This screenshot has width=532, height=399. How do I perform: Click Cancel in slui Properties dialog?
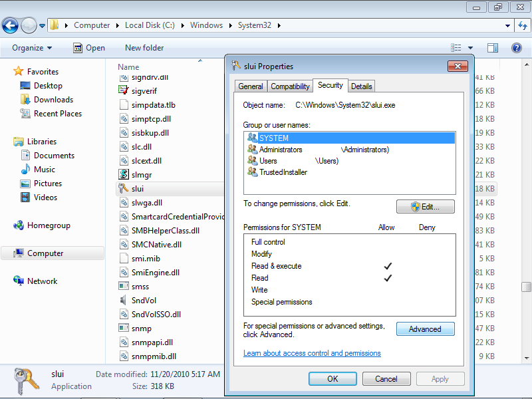point(386,378)
